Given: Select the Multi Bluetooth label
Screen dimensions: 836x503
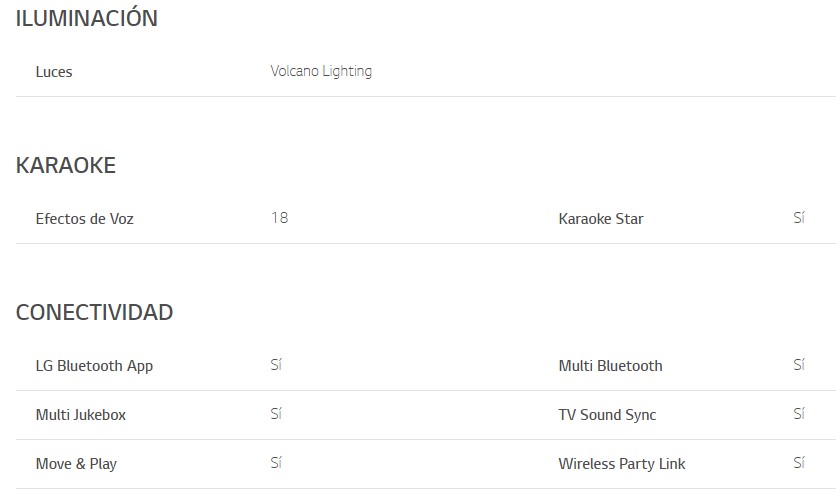Looking at the screenshot, I should pyautogui.click(x=610, y=366).
